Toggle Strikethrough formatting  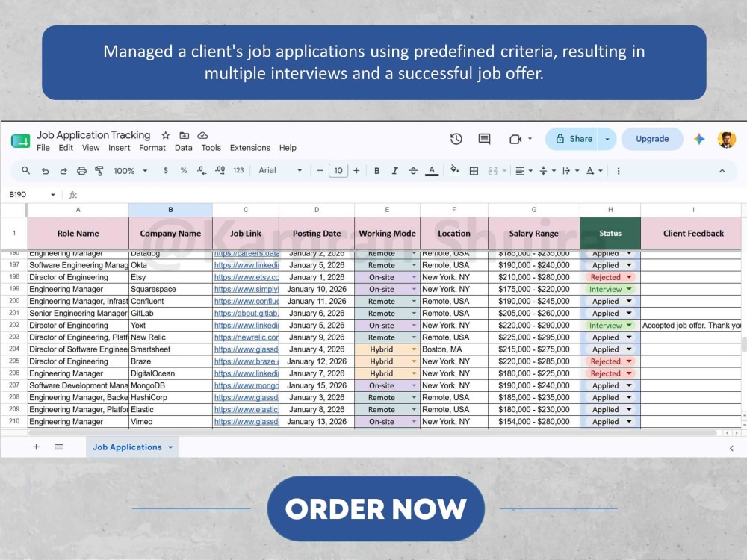[413, 171]
